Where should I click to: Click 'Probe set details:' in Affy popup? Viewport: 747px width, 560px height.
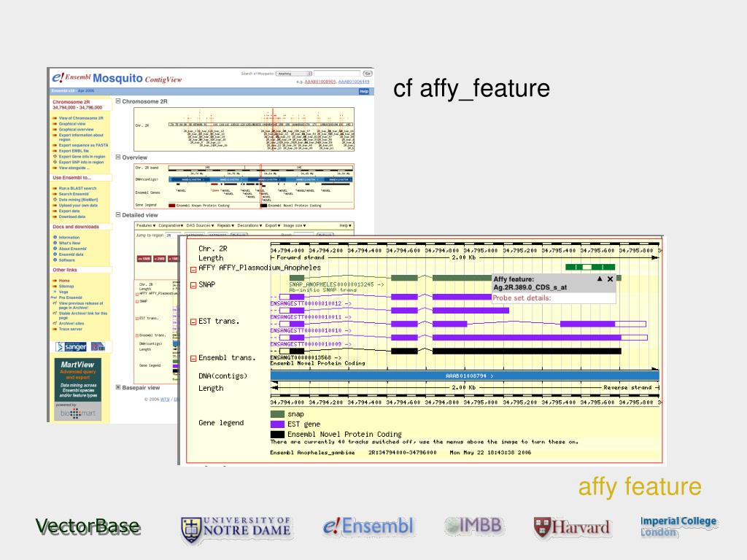tap(522, 298)
